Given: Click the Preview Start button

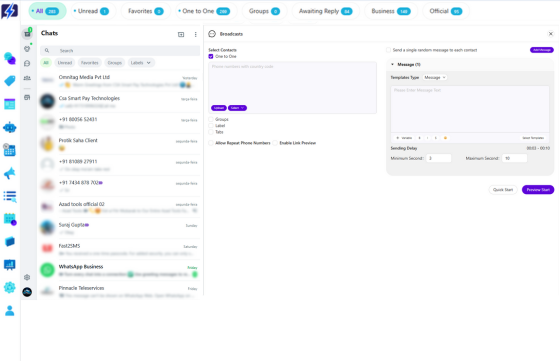Looking at the screenshot, I should 538,190.
